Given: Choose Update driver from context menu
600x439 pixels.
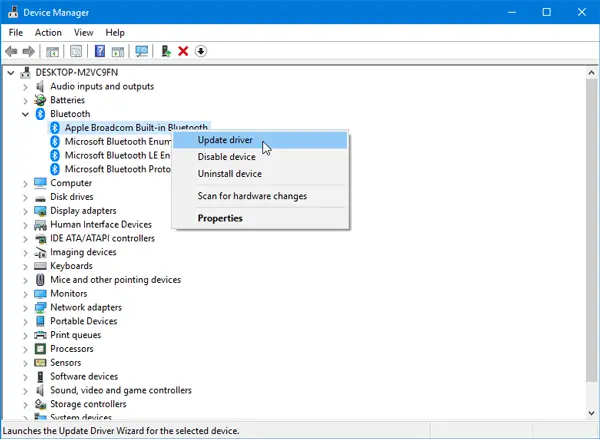Looking at the screenshot, I should (260, 140).
